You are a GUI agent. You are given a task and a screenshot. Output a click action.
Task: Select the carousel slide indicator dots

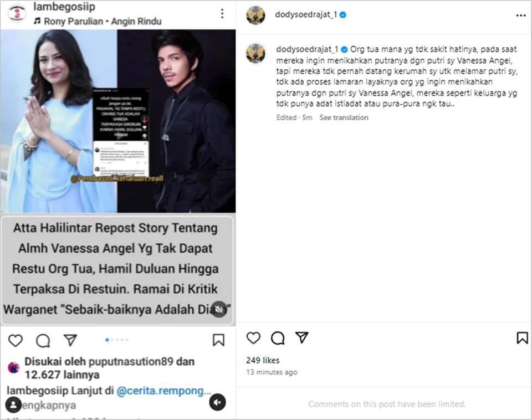pos(117,340)
